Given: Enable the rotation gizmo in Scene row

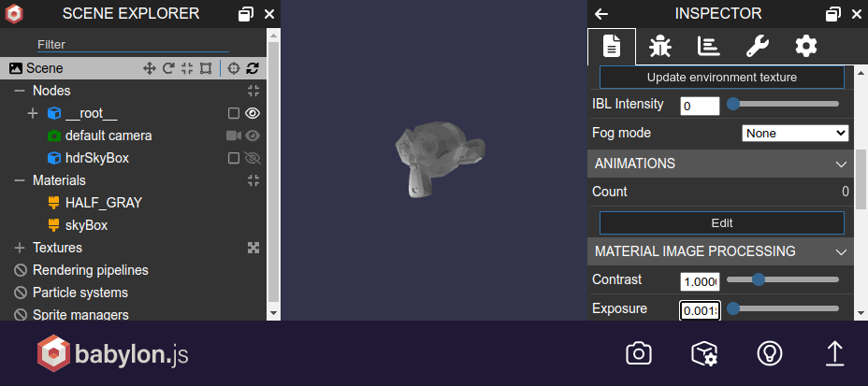Looking at the screenshot, I should tap(168, 68).
